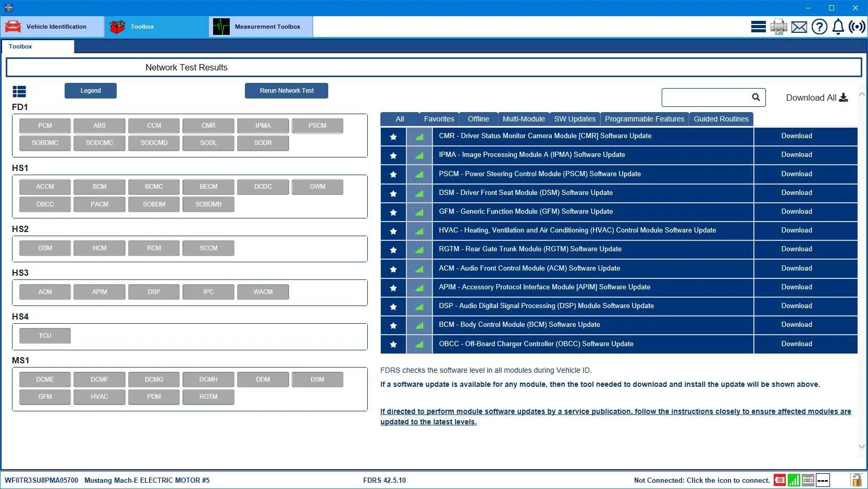Screen dimensions: 868x489
Task: Open the Vehicle Identification tab
Action: [x=52, y=27]
